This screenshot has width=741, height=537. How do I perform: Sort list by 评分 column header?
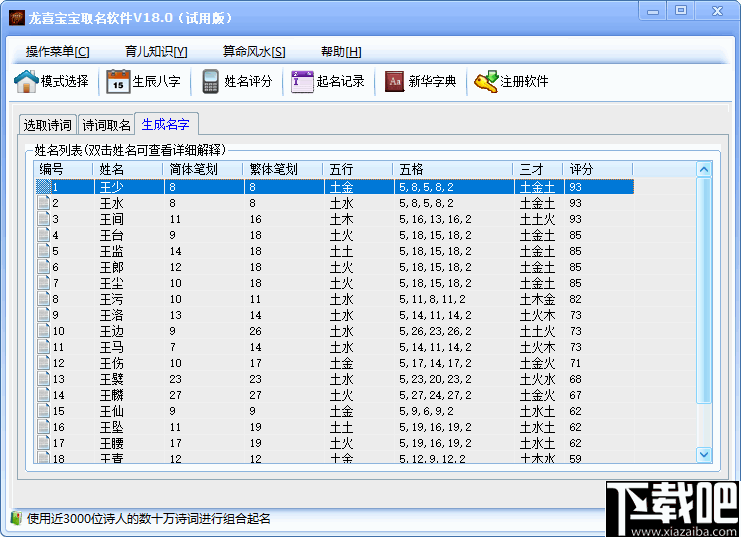tap(598, 169)
